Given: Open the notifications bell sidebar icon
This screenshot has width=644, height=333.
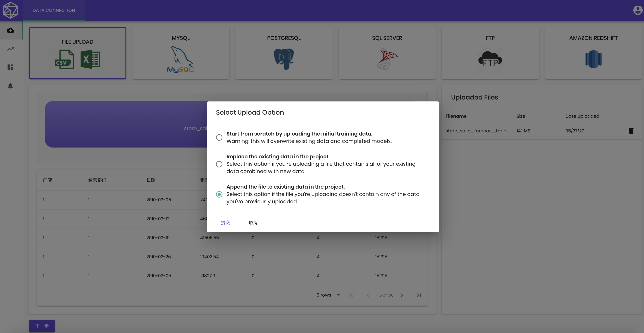Looking at the screenshot, I should 10,86.
